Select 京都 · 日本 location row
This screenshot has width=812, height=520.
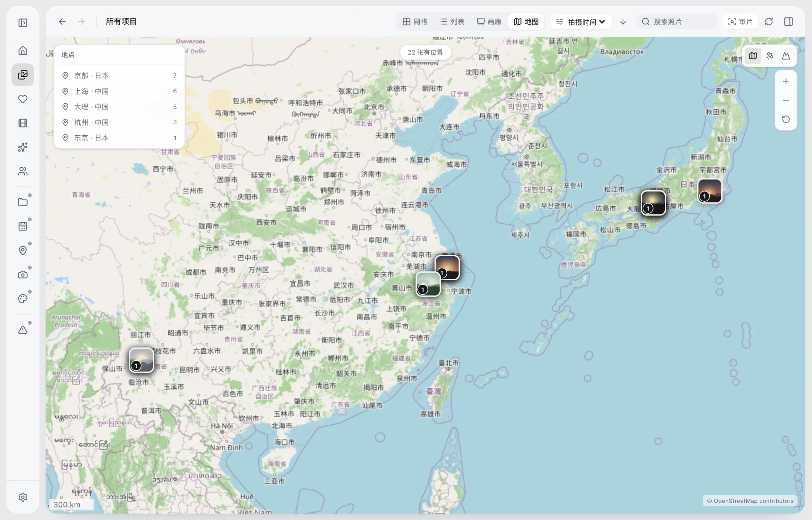[x=119, y=76]
